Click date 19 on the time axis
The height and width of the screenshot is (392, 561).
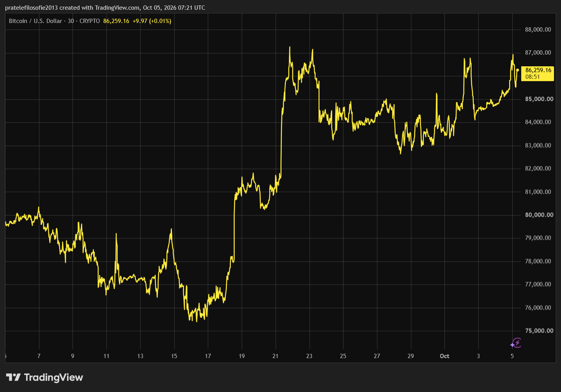[x=242, y=356]
